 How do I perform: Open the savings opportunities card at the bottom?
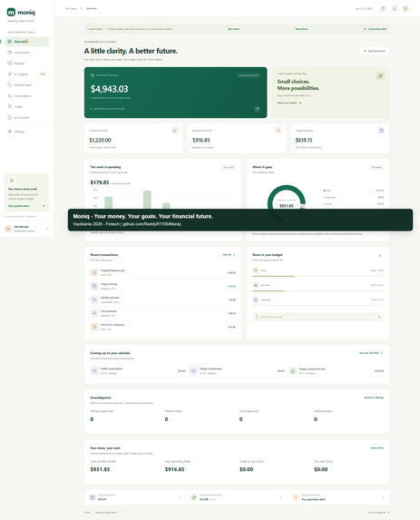(x=237, y=497)
